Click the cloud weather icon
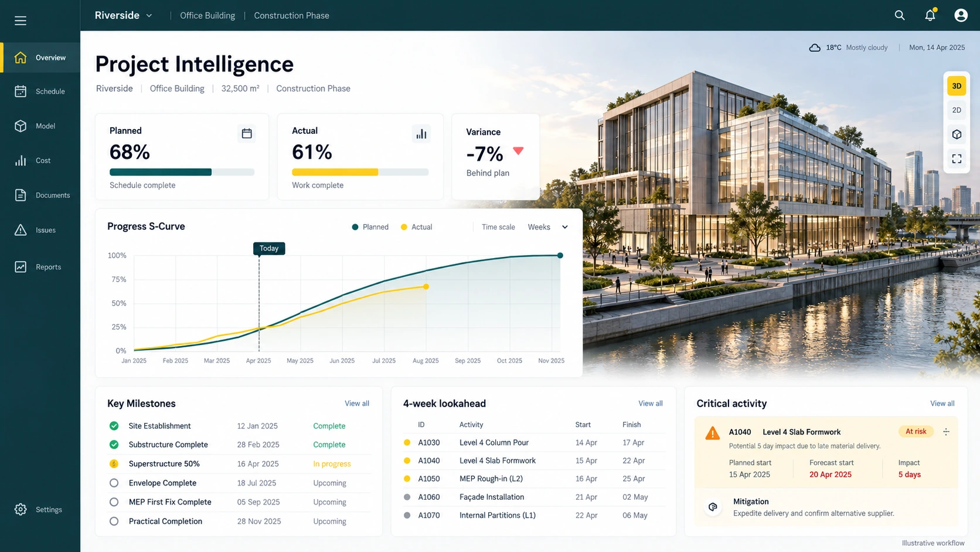This screenshot has width=980, height=552. coord(815,48)
